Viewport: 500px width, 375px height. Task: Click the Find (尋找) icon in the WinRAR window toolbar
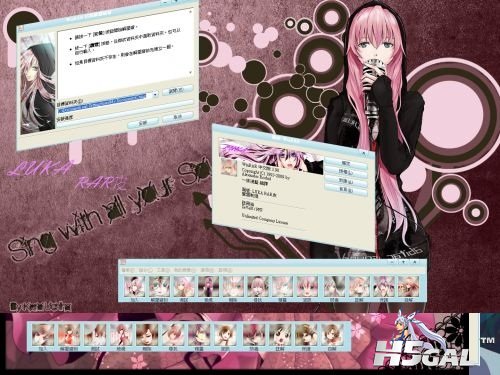[258, 287]
